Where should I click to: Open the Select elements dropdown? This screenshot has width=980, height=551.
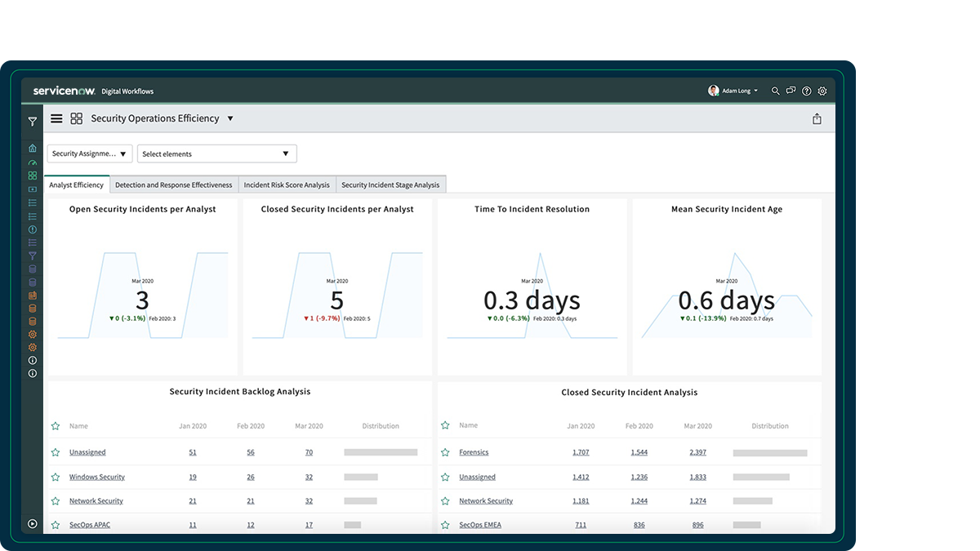click(x=216, y=153)
